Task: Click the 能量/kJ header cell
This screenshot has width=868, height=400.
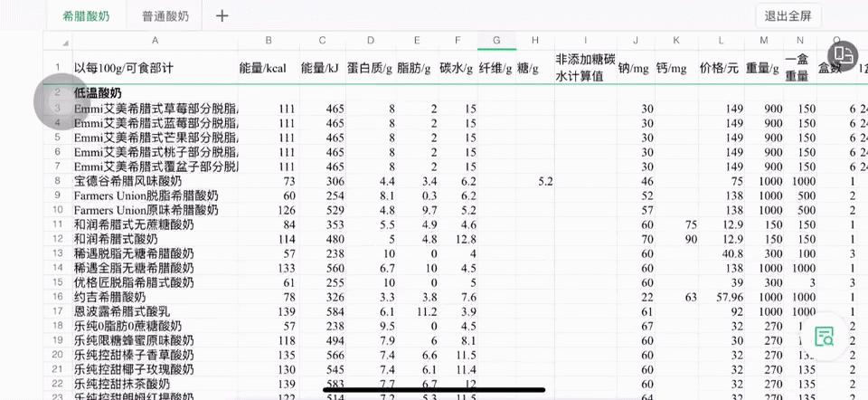Action: click(322, 68)
